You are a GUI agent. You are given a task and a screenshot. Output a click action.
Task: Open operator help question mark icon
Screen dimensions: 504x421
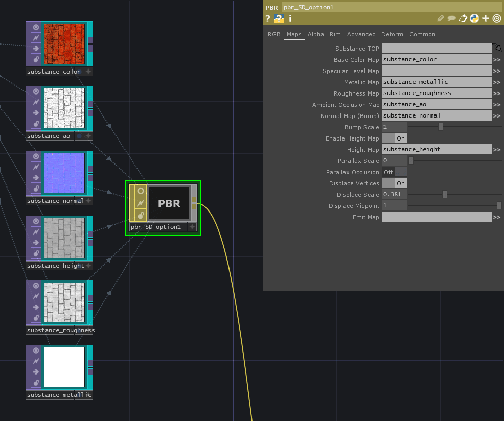tap(268, 18)
